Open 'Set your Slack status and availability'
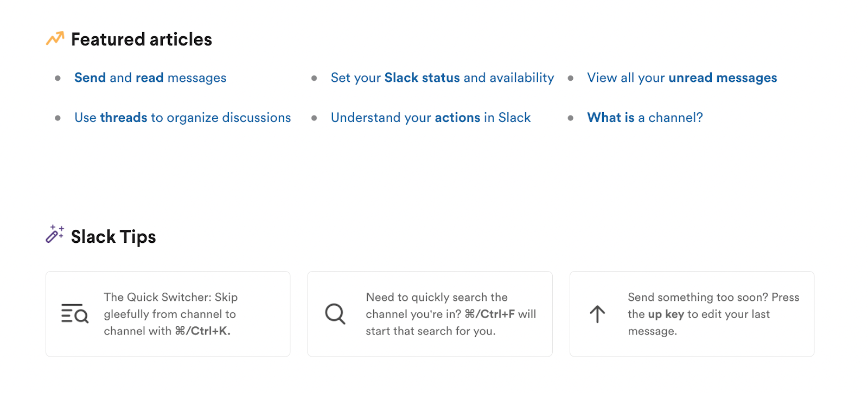 tap(442, 78)
